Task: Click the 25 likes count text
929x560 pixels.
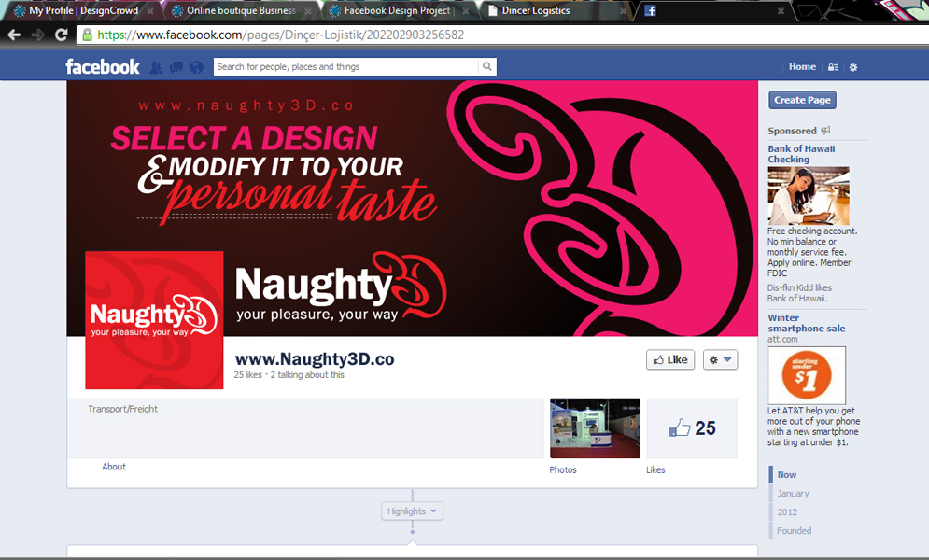Action: coord(247,374)
